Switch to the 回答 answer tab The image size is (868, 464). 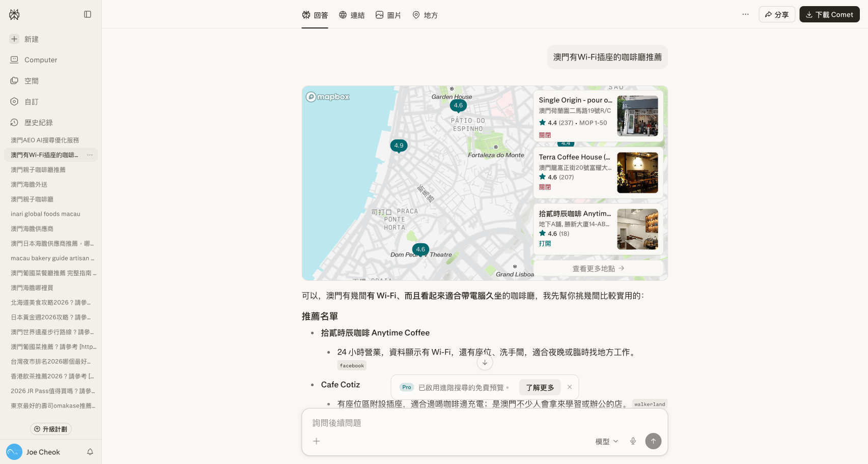point(315,15)
